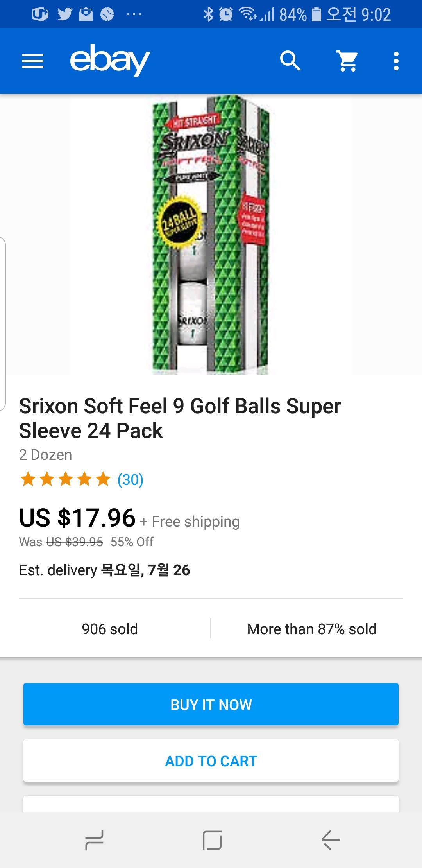Open the shopping cart
The image size is (422, 868).
coord(347,61)
